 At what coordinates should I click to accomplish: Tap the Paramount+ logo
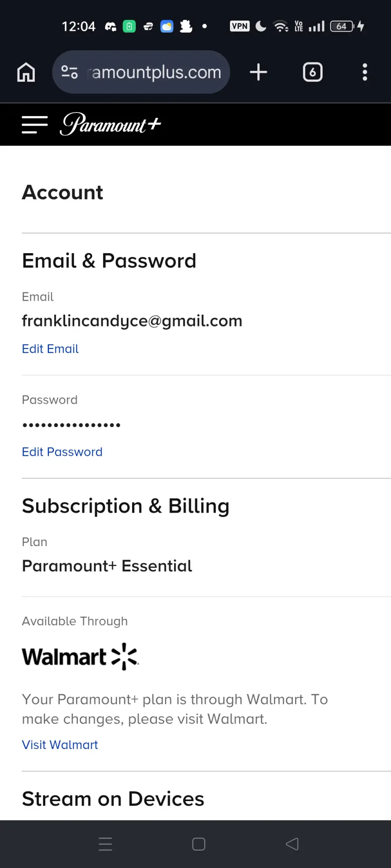(x=110, y=124)
